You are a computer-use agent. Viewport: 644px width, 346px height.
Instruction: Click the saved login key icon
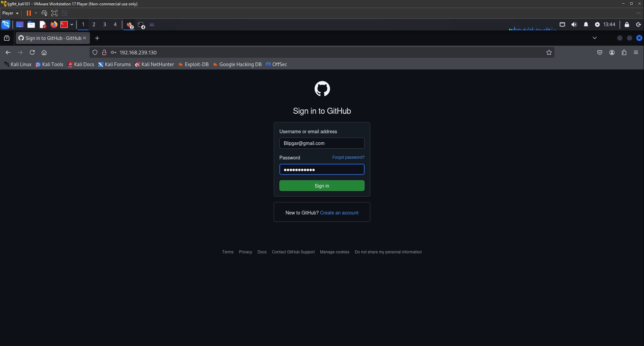(114, 52)
